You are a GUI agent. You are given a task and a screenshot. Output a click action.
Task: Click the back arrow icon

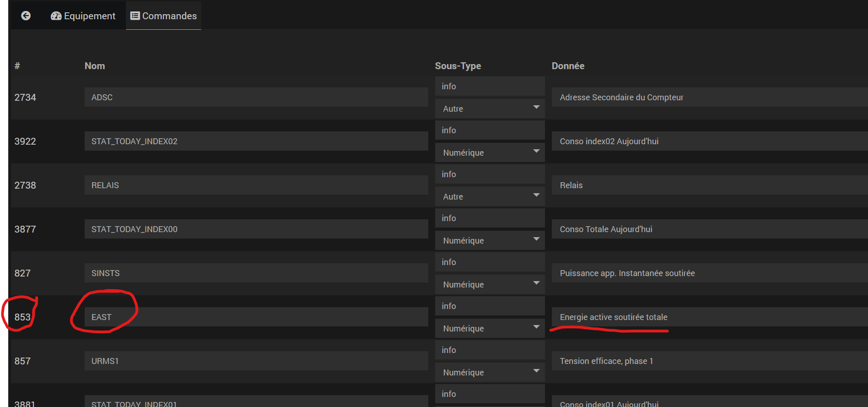click(26, 16)
